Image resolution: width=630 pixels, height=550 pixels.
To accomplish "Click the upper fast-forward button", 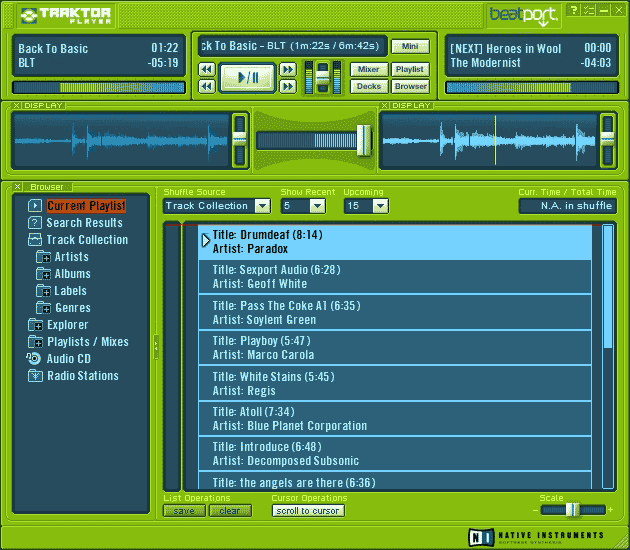I will click(x=288, y=70).
